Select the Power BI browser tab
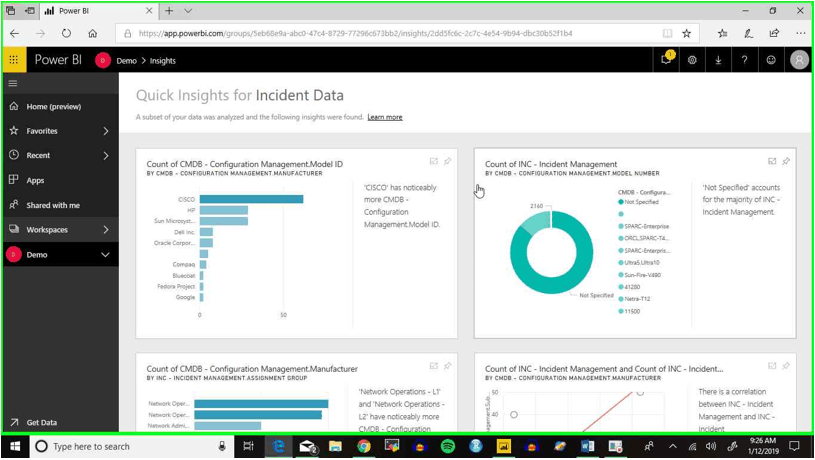The image size is (815, 460). (99, 10)
